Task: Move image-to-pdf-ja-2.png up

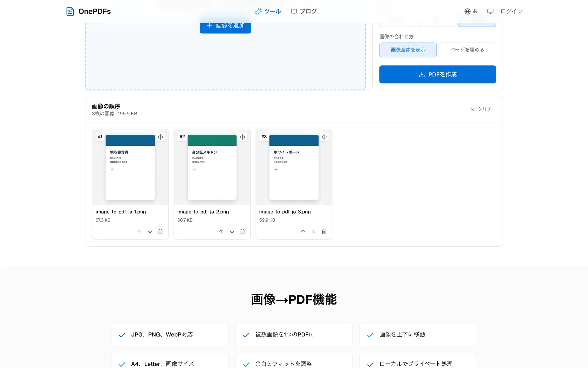Action: (221, 232)
